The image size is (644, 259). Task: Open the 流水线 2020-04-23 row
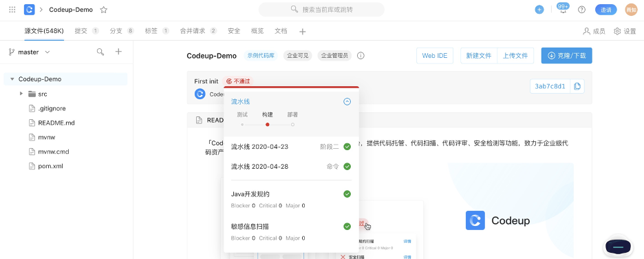(x=291, y=146)
